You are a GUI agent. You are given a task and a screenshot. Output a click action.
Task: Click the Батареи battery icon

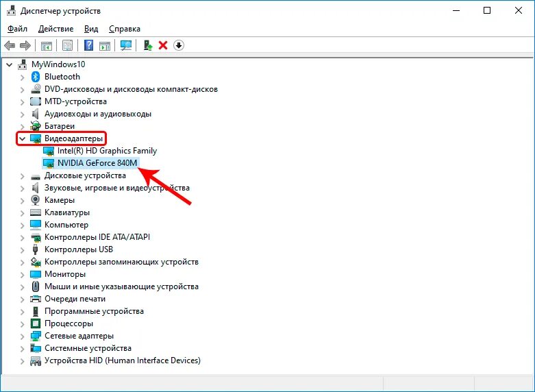coord(35,126)
